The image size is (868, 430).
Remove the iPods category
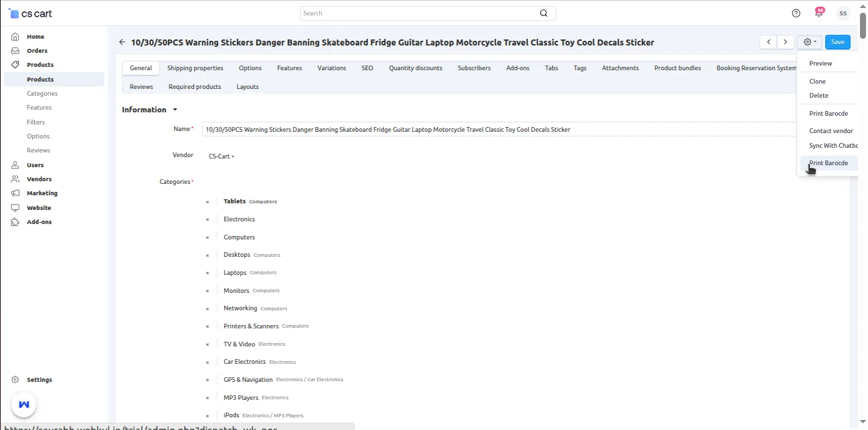pos(207,416)
